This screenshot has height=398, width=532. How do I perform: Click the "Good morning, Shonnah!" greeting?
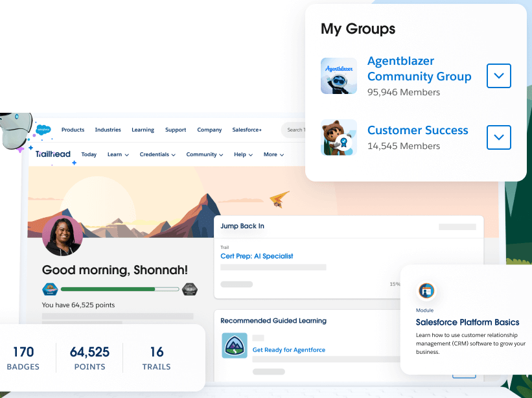[115, 270]
